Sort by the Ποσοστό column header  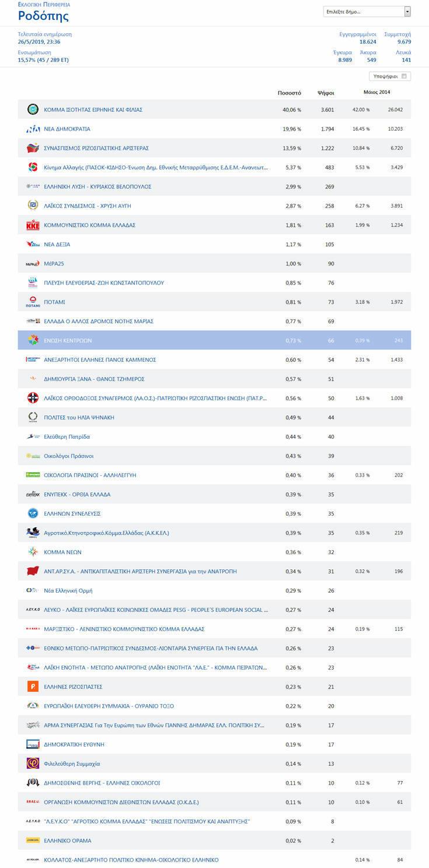coord(290,93)
